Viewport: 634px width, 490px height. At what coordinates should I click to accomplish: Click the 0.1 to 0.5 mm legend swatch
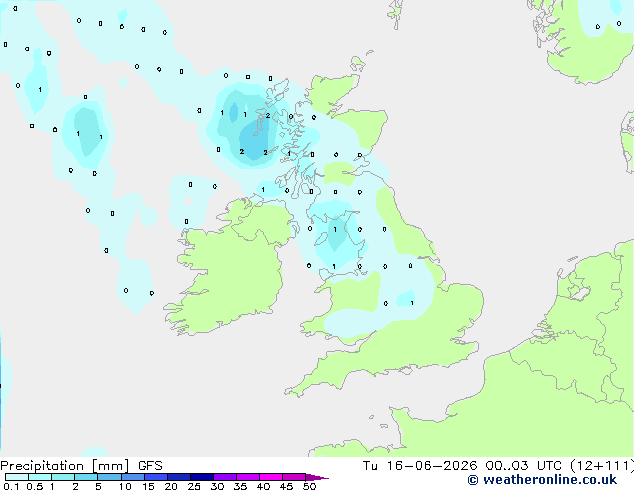17,477
